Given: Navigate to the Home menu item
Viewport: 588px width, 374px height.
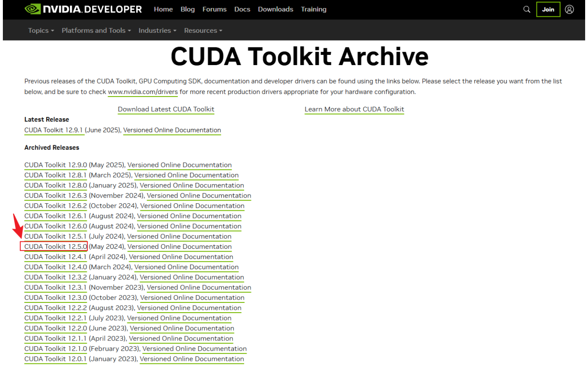Looking at the screenshot, I should [163, 9].
